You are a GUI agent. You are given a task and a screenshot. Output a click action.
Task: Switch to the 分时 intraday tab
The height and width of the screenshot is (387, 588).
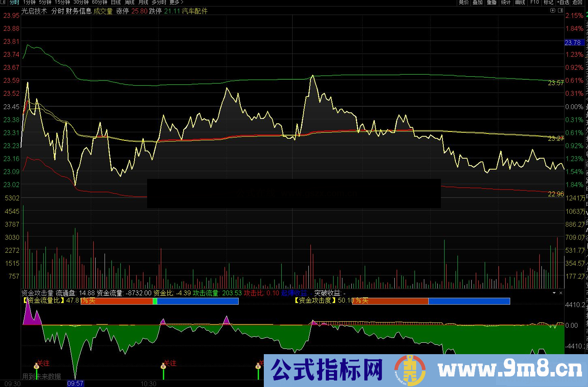click(14, 2)
